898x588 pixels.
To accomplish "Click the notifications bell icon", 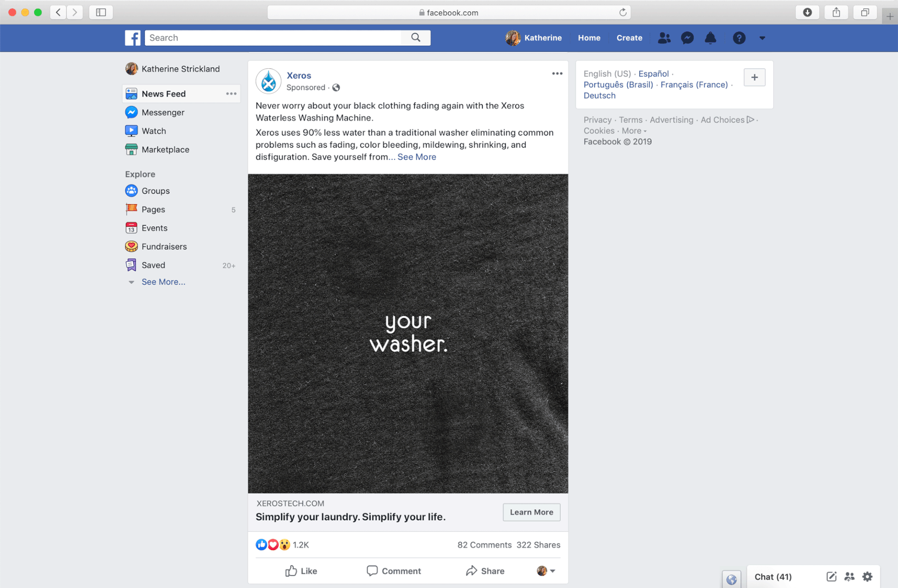I will [710, 38].
